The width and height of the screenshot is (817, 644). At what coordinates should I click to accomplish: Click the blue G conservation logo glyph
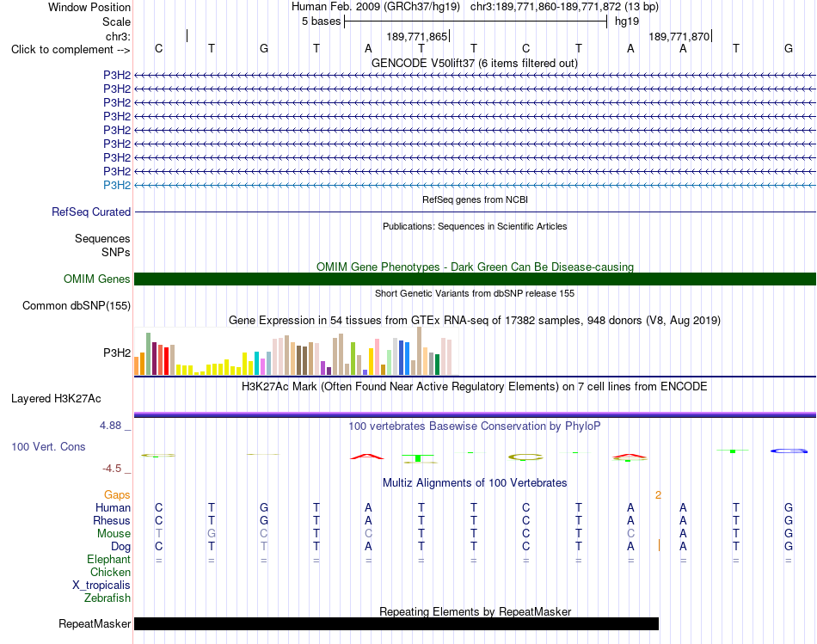pyautogui.click(x=789, y=451)
